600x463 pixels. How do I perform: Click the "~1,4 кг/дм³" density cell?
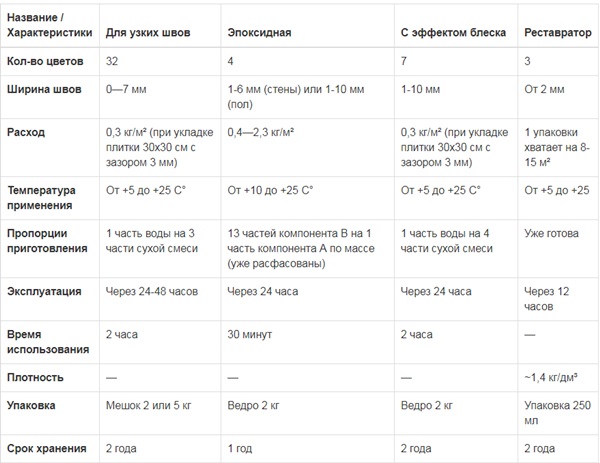554,377
